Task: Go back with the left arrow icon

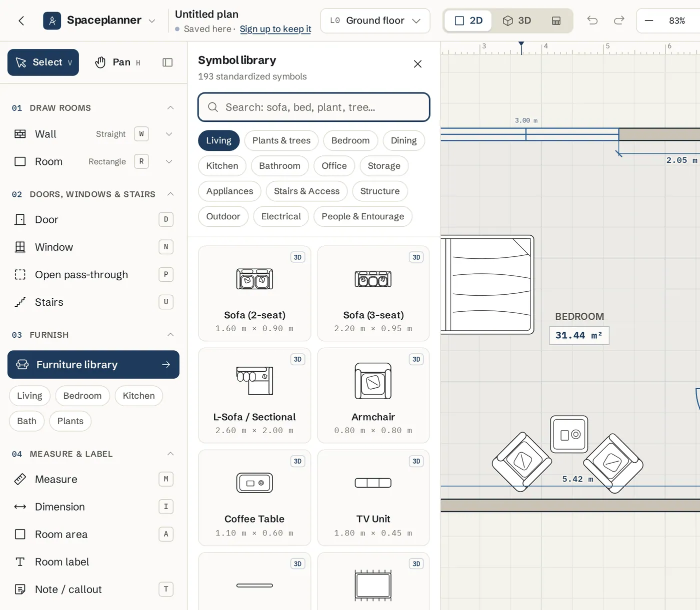Action: click(21, 20)
